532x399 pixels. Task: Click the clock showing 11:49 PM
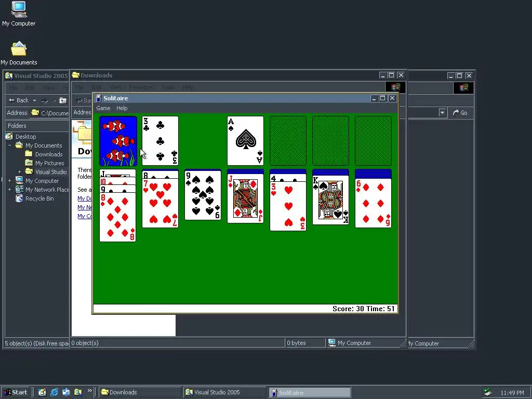point(512,393)
